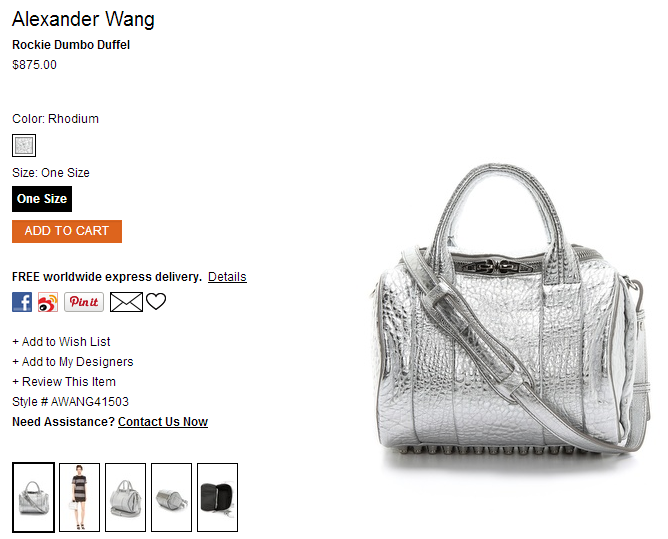Open the delivery Details link
This screenshot has height=539, width=668.
tap(227, 277)
